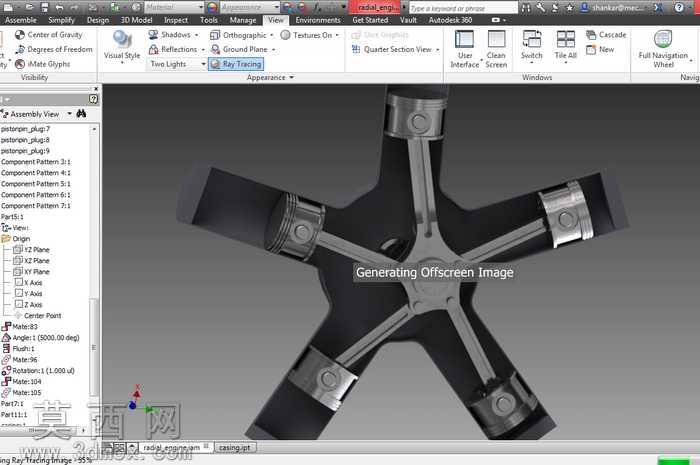Expand the Appearance panel title arrow
This screenshot has height=465, width=700.
(x=292, y=78)
